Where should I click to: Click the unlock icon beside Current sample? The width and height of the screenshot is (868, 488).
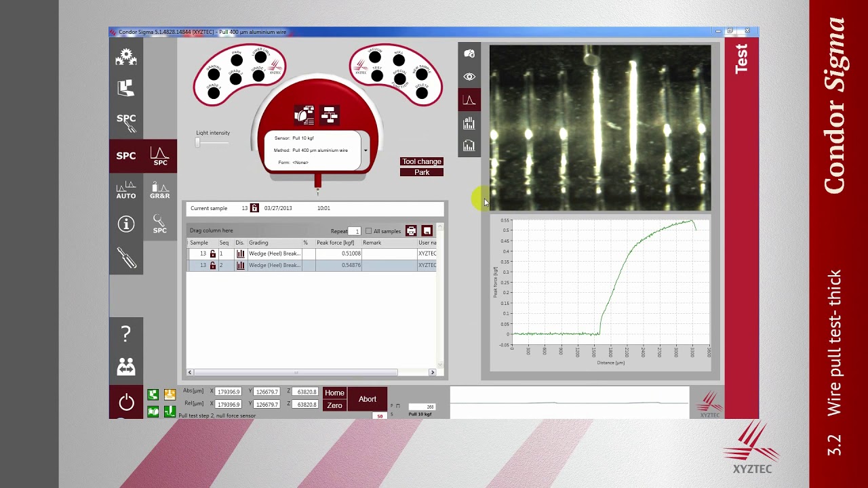254,208
